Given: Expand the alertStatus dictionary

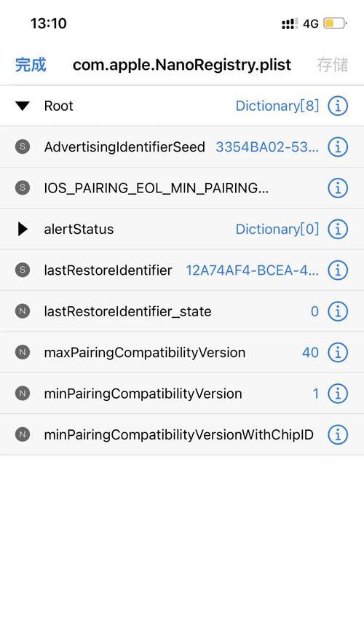Looking at the screenshot, I should click(23, 229).
